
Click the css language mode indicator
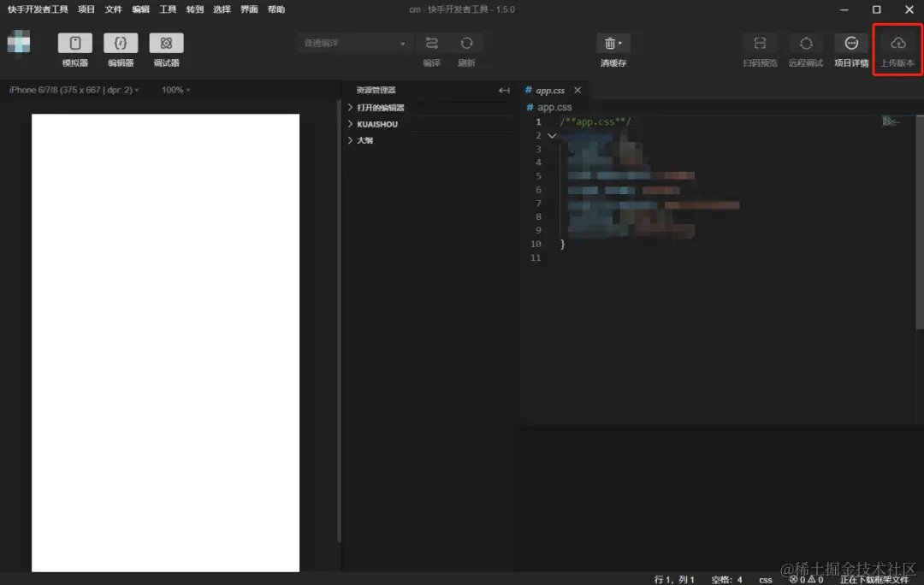coord(766,580)
